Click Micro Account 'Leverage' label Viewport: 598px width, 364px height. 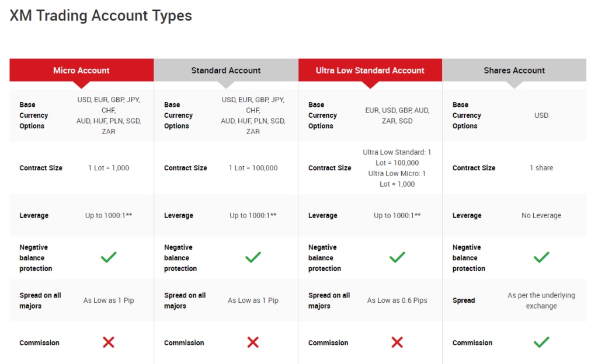(x=34, y=215)
